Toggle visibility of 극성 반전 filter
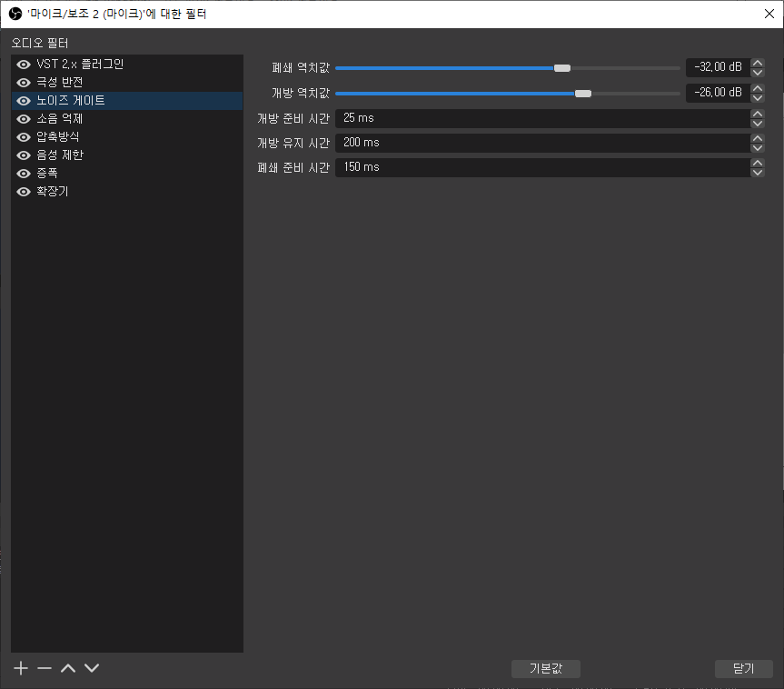Viewport: 784px width, 689px height. tap(24, 83)
